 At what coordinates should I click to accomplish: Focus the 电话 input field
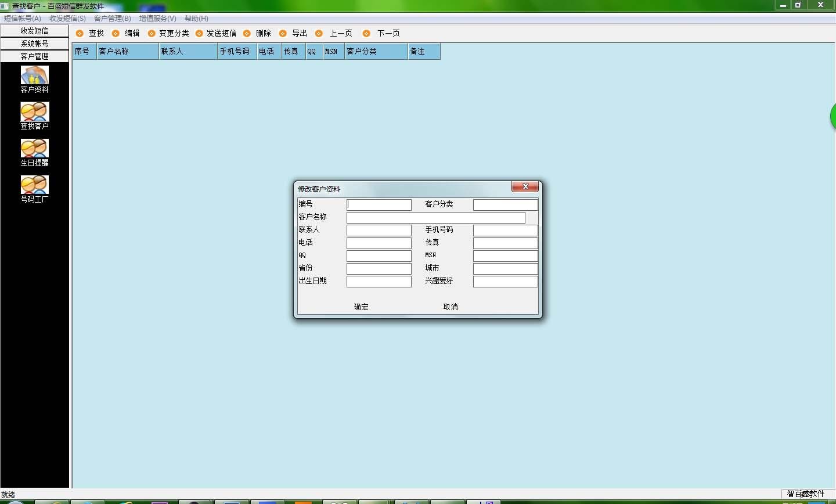pyautogui.click(x=379, y=243)
